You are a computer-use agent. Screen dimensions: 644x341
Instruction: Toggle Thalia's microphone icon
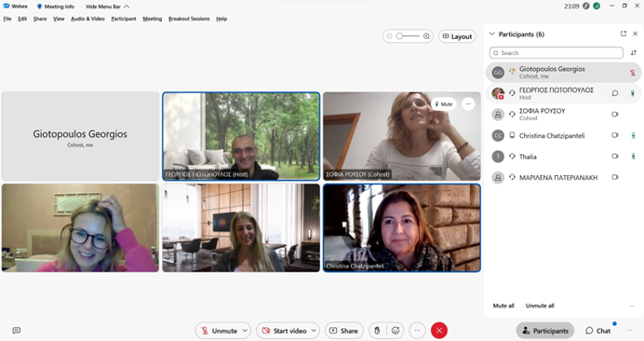coord(633,157)
